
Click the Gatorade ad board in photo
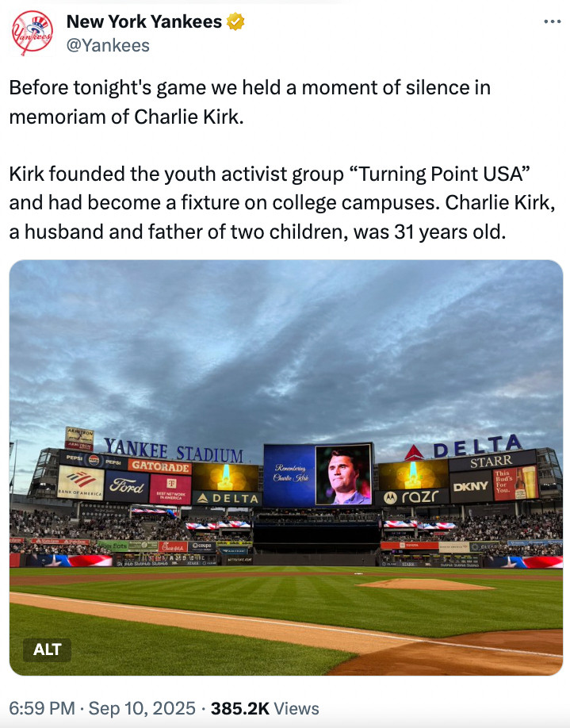coord(159,466)
